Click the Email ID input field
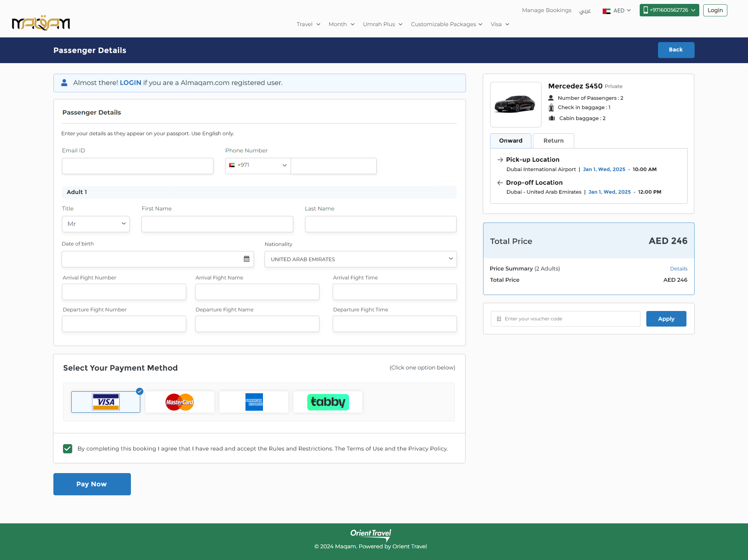Screen dimensions: 748x560 click(138, 166)
